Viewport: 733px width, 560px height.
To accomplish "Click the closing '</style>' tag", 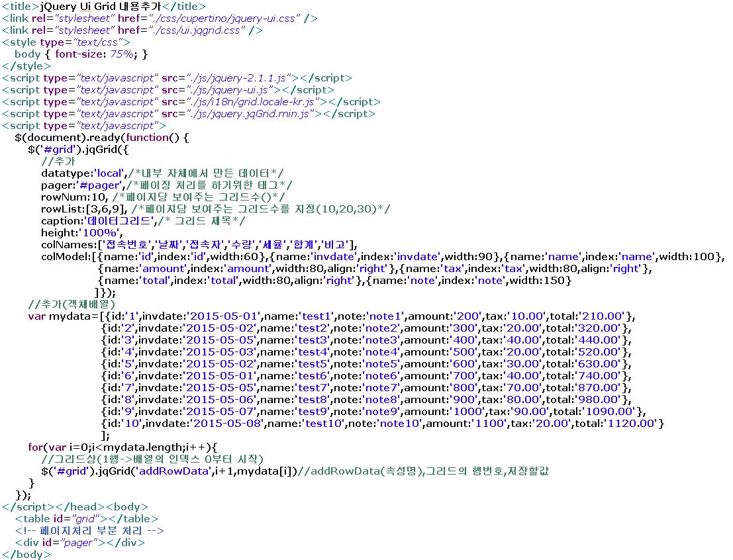I will point(26,66).
